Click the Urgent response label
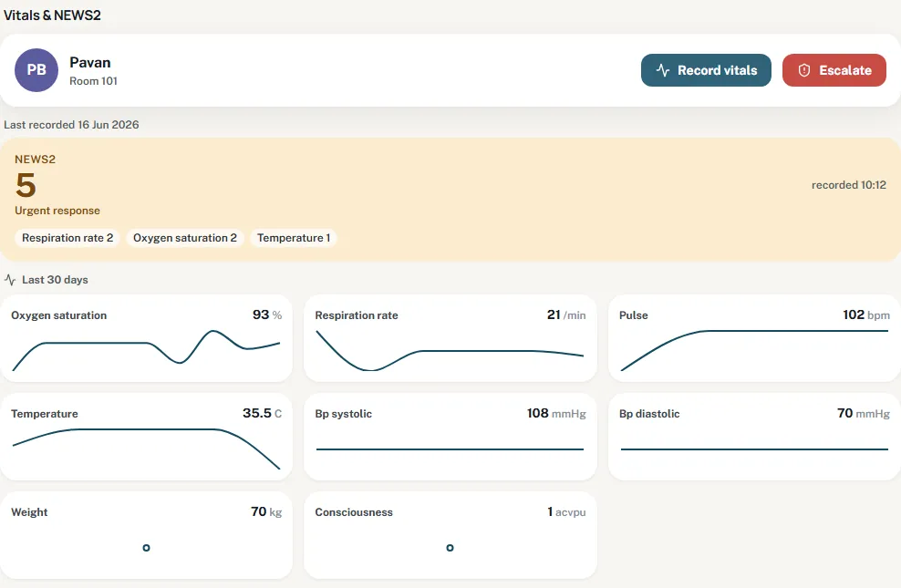Viewport: 901px width, 588px height. tap(57, 211)
